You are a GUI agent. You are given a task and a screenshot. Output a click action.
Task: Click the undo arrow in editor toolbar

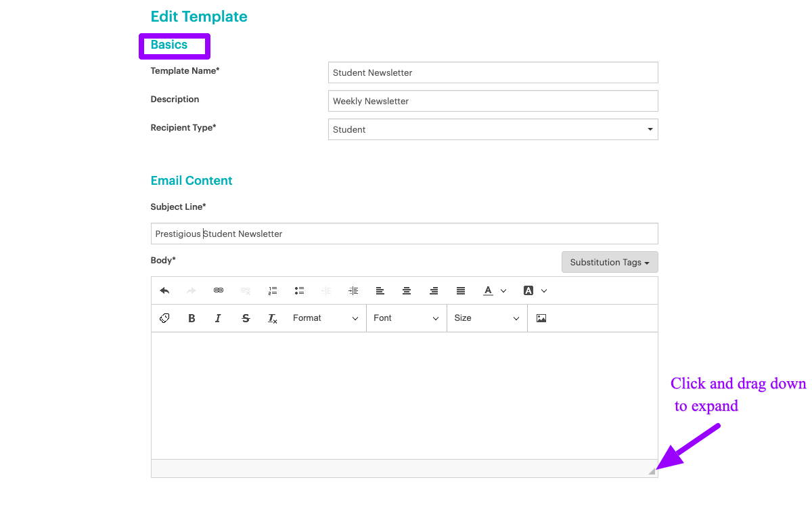pyautogui.click(x=164, y=290)
